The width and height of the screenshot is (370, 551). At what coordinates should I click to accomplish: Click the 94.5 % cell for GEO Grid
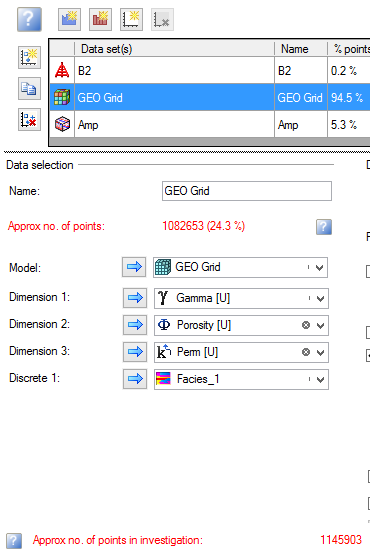click(349, 97)
